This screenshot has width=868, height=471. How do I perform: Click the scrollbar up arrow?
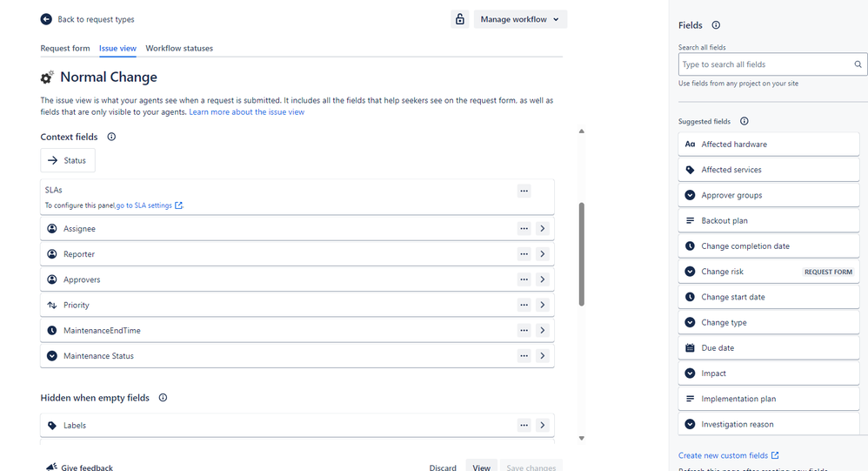pos(581,131)
